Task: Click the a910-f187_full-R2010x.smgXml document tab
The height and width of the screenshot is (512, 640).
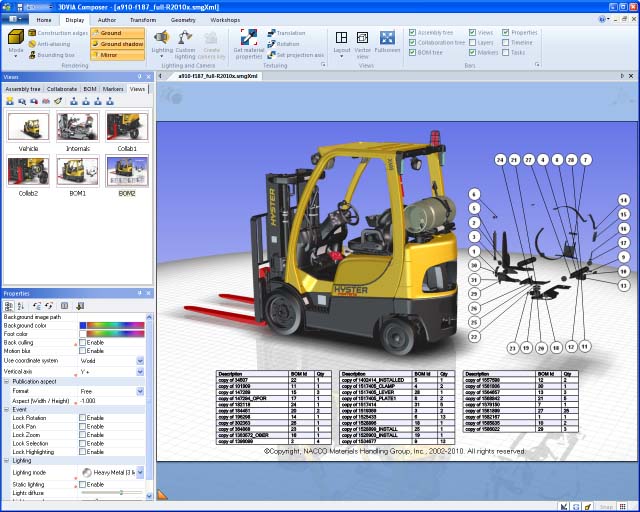Action: (x=218, y=76)
